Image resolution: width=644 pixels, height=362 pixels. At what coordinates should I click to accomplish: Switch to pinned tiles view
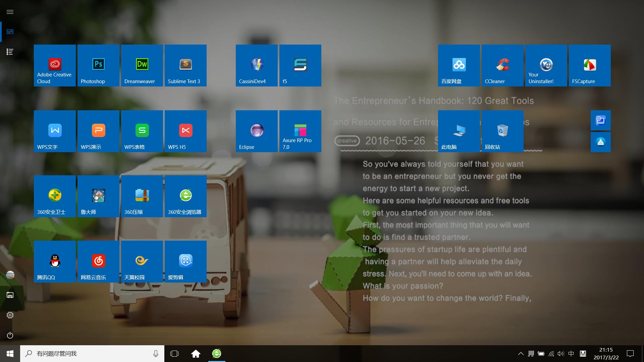(10, 32)
